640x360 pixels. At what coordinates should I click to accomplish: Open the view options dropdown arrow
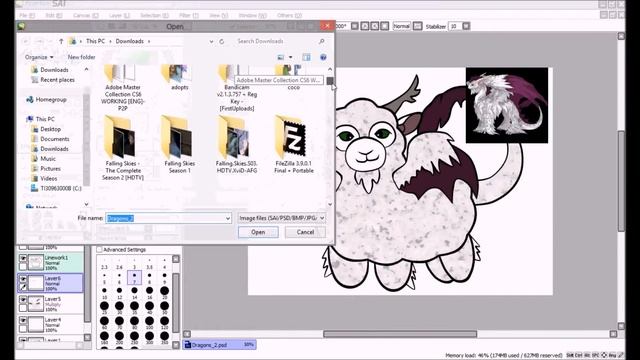[291, 57]
